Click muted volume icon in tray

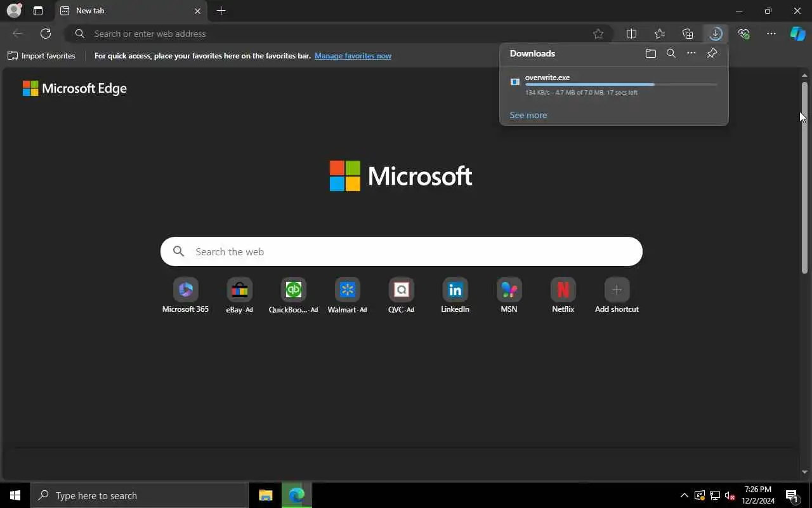(730, 495)
